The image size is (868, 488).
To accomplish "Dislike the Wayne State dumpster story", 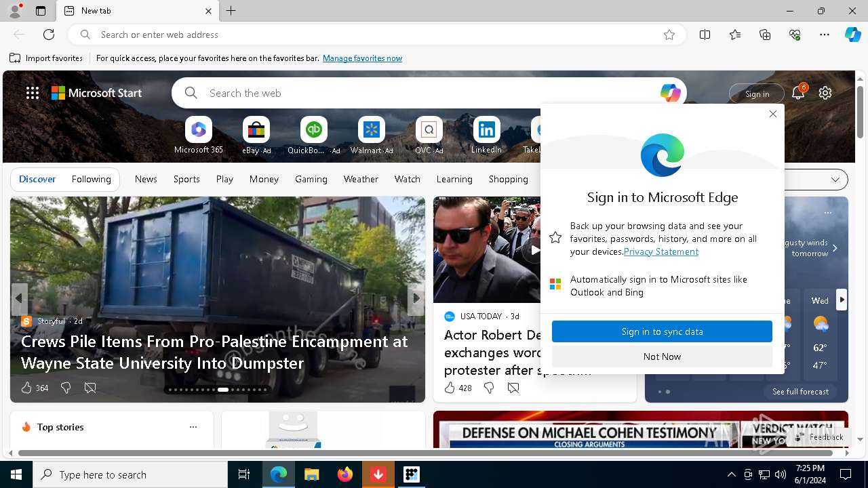I will [x=66, y=388].
